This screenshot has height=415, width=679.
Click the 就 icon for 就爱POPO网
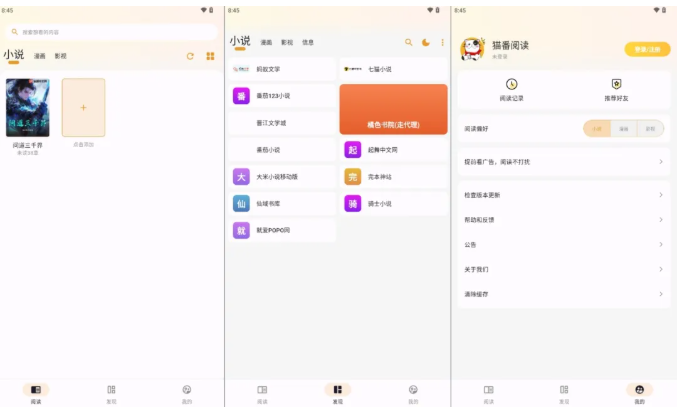(x=241, y=230)
